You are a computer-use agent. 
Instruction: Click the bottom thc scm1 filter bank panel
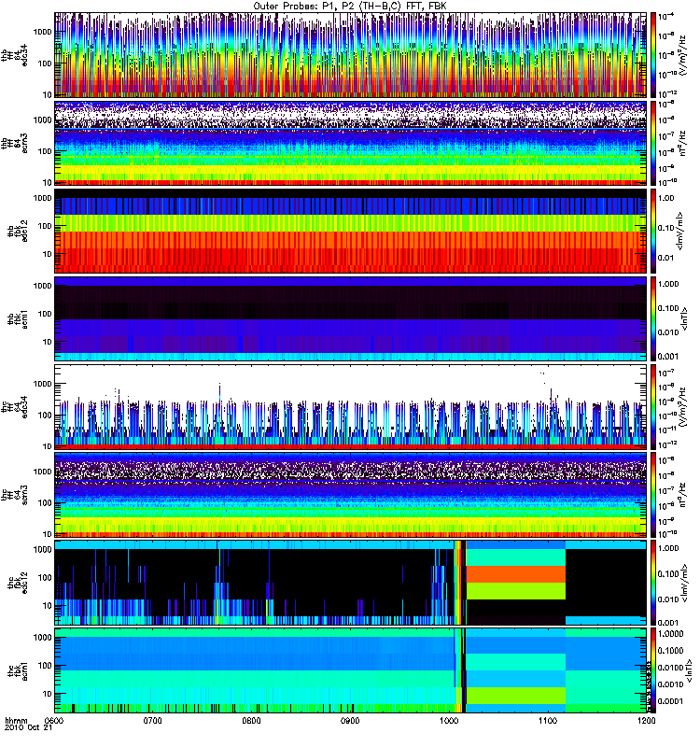point(350,669)
